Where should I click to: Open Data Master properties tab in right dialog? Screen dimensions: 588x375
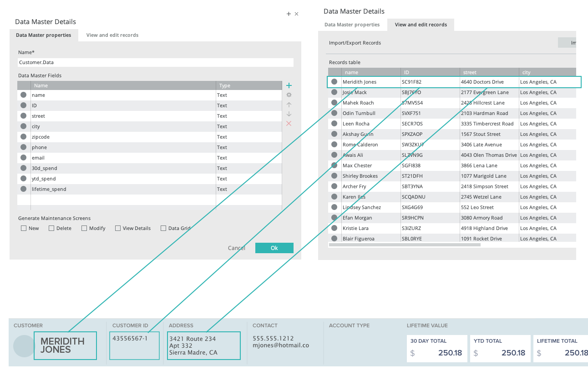[352, 25]
